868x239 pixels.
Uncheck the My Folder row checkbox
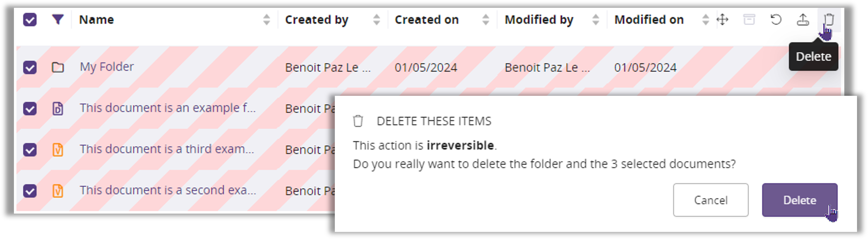tap(30, 67)
